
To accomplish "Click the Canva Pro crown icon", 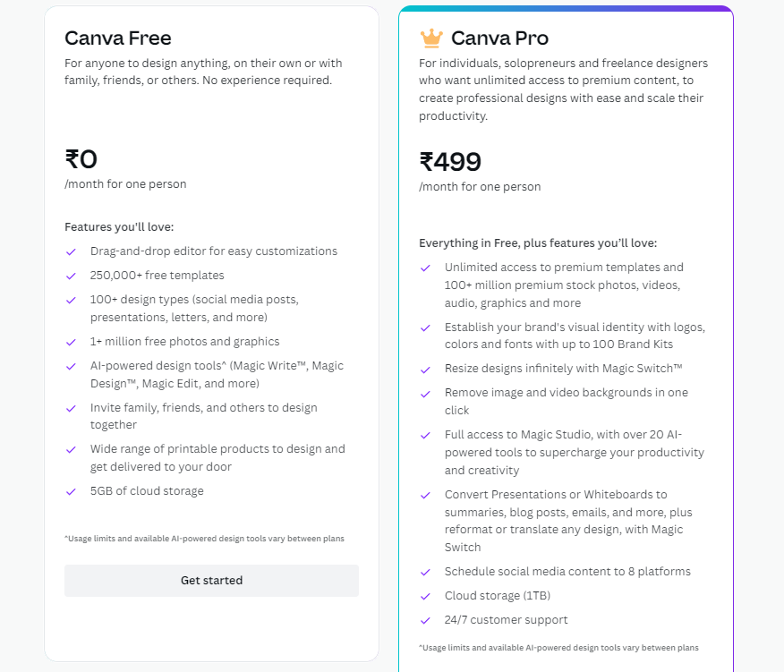I will tap(431, 38).
